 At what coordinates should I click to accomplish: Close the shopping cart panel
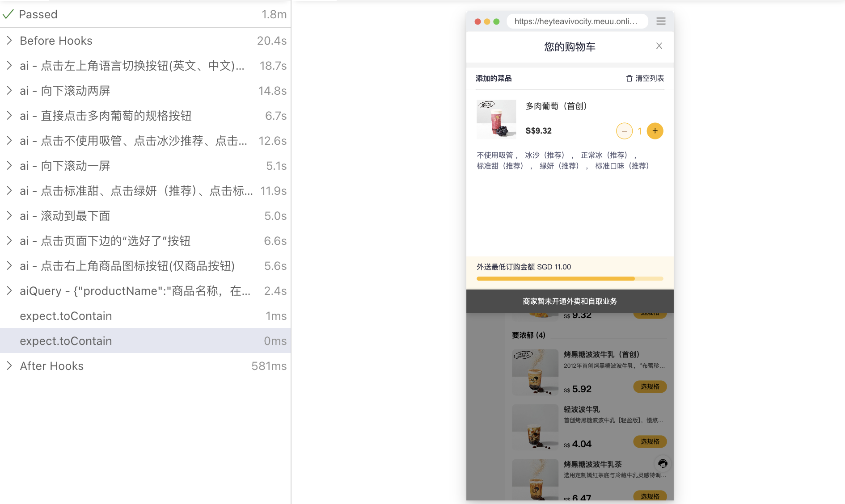659,46
